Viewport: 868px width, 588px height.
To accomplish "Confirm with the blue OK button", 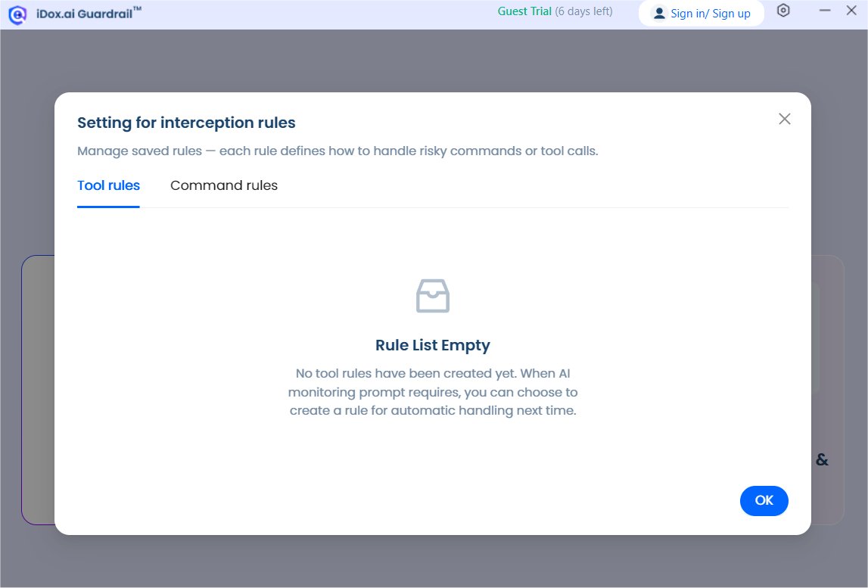I will [764, 500].
